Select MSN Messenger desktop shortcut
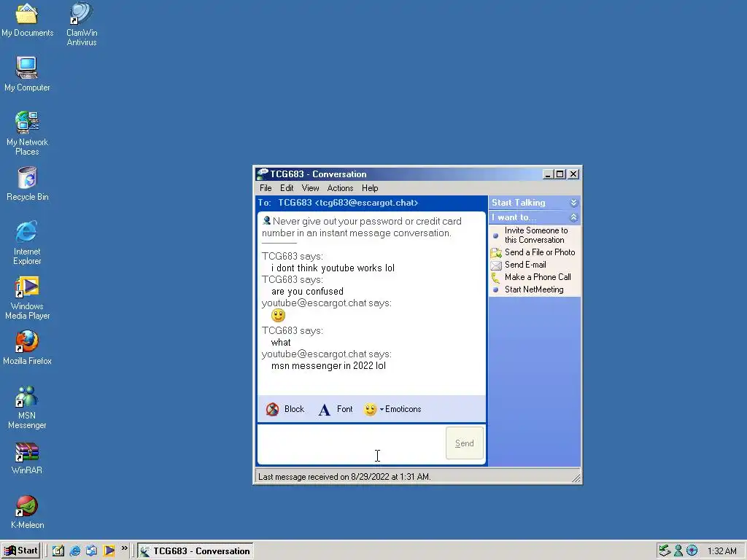The image size is (747, 560). tap(27, 407)
